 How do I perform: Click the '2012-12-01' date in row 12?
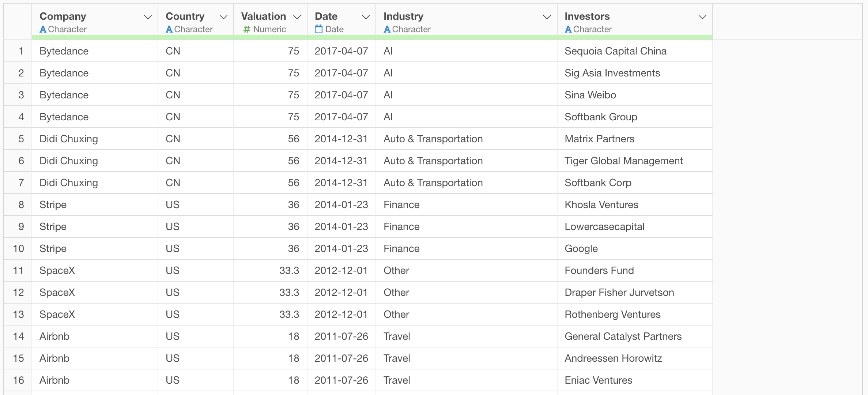click(341, 293)
